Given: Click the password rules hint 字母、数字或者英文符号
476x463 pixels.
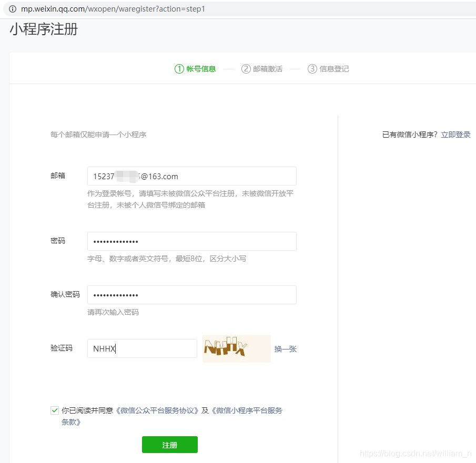Looking at the screenshot, I should [x=167, y=259].
